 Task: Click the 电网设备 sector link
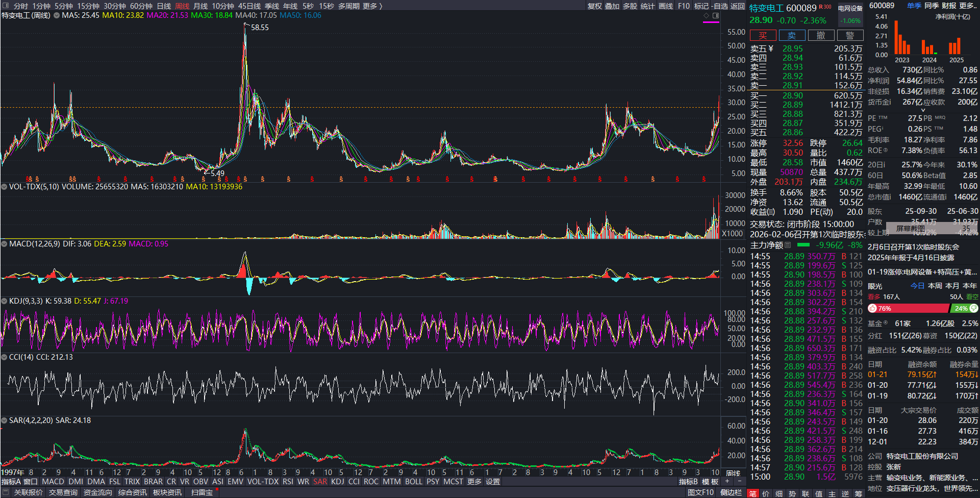coord(850,8)
